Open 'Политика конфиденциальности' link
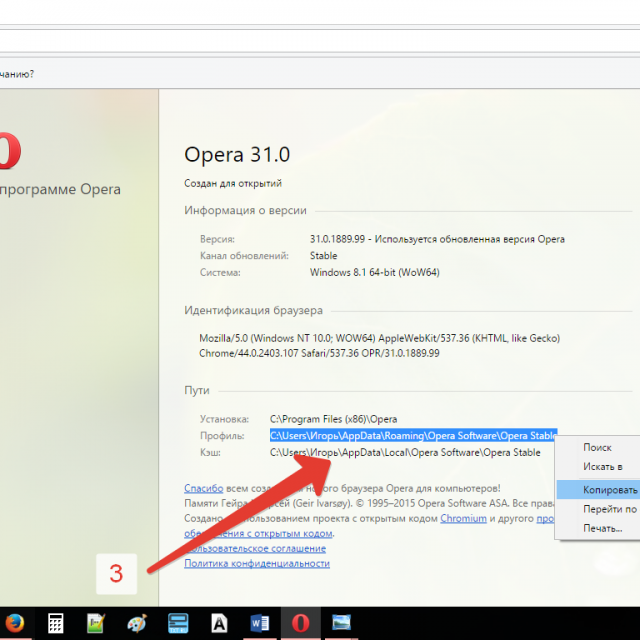640x640 pixels. (257, 564)
